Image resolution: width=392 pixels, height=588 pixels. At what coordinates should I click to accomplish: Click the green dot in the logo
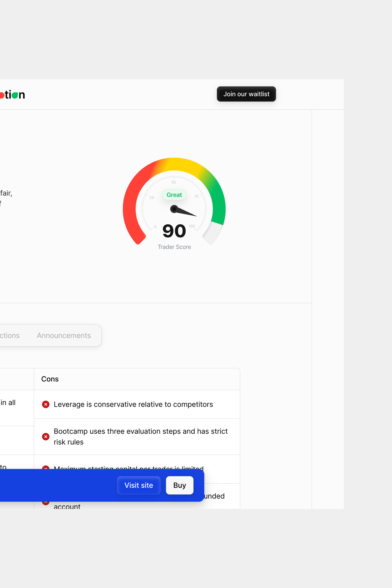[x=15, y=95]
